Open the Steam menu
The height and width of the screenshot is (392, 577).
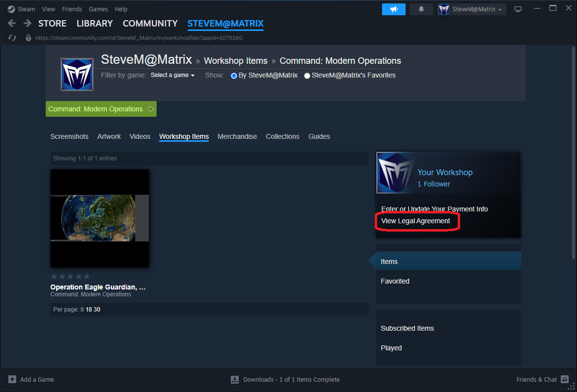click(x=26, y=9)
